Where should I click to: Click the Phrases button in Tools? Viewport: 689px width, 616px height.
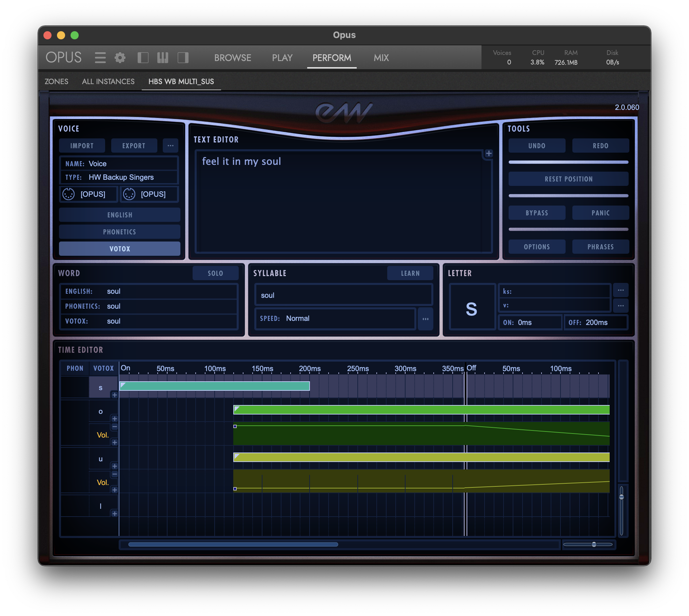tap(600, 247)
